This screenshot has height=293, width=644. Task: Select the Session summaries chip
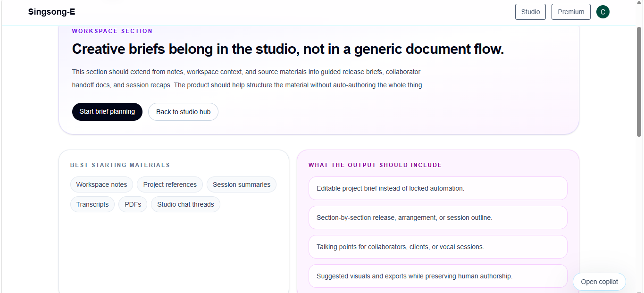coord(242,184)
